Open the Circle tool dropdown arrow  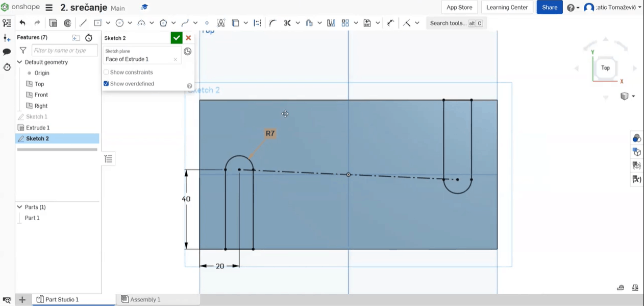(130, 23)
